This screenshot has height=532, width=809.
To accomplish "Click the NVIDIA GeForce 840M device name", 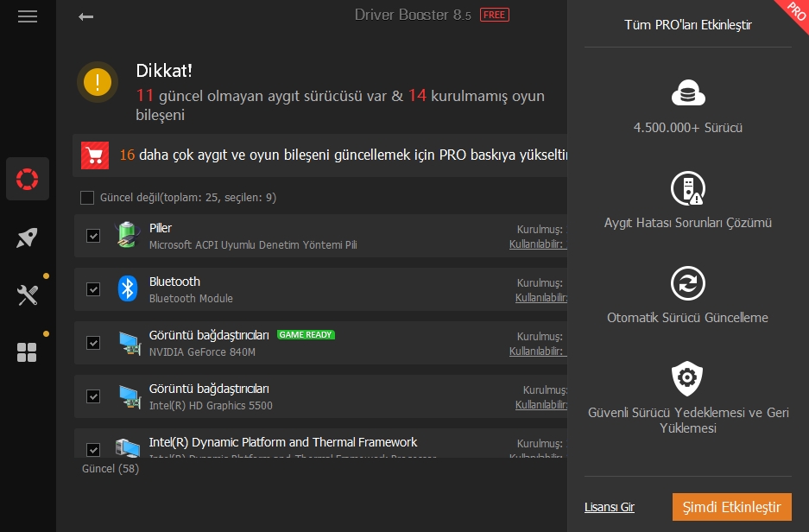I will tap(202, 352).
